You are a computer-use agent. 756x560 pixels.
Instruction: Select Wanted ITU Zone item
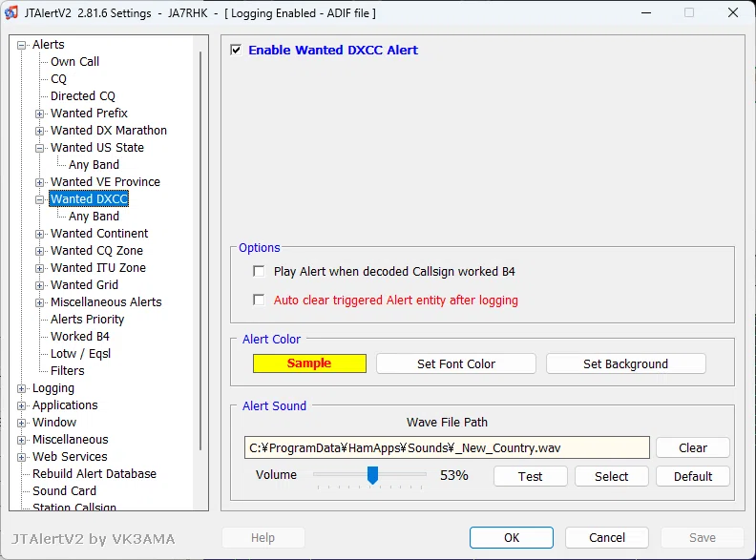(x=98, y=268)
